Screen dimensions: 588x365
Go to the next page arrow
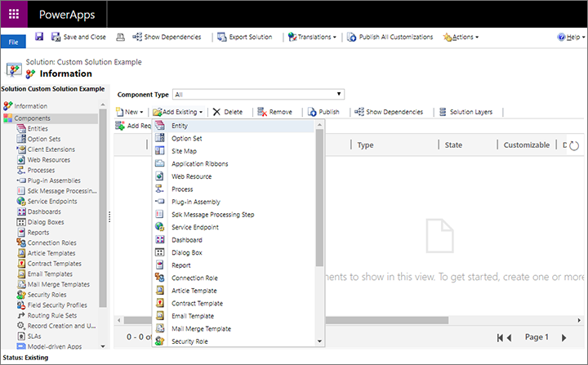click(x=563, y=337)
